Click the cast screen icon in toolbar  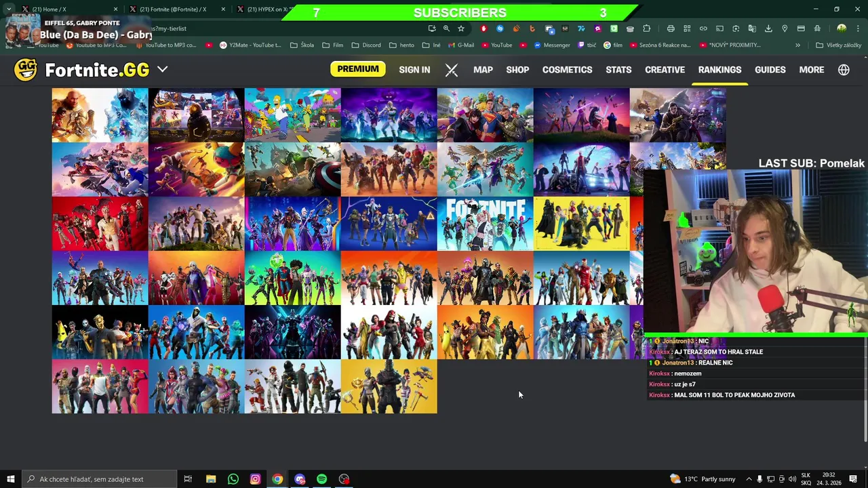click(719, 28)
